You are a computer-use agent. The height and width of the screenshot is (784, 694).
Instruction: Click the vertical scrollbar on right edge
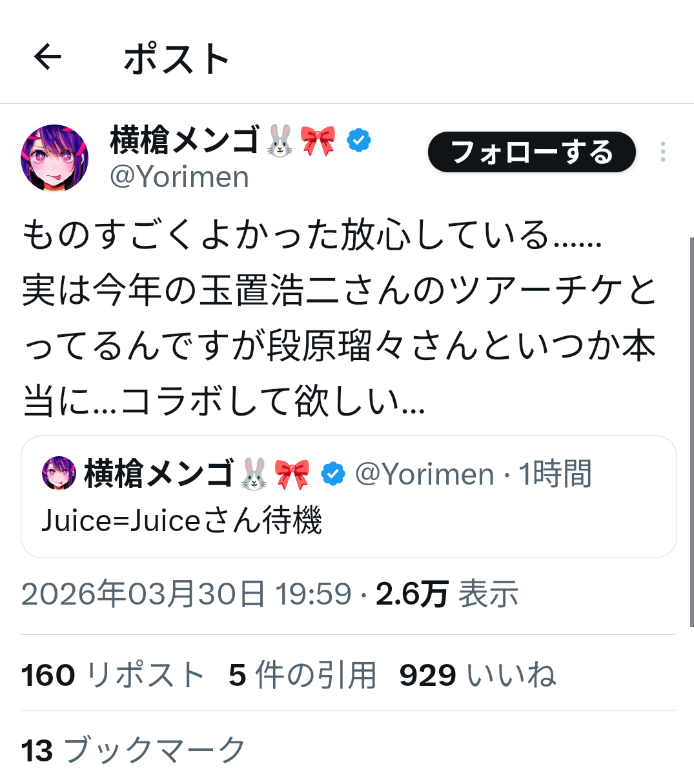[x=691, y=432]
